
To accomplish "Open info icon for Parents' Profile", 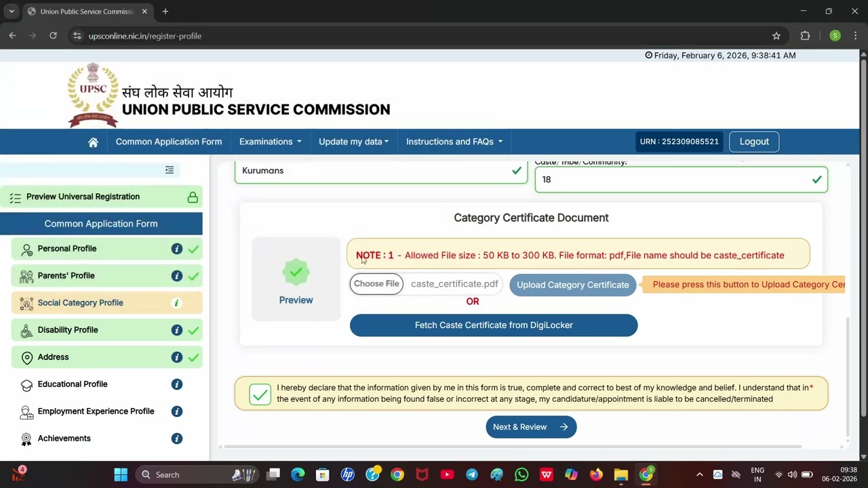I will point(177,276).
